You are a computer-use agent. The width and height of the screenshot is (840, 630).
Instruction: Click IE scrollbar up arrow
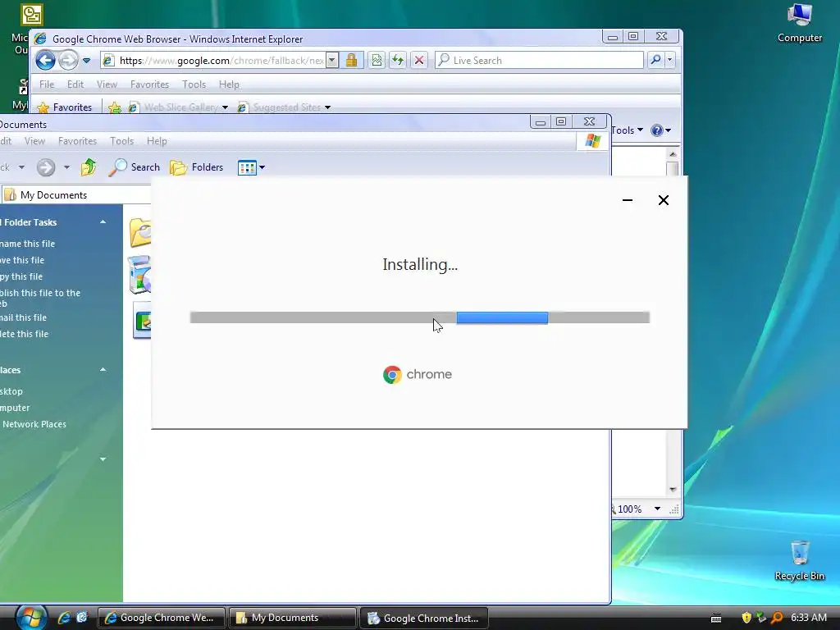(673, 154)
